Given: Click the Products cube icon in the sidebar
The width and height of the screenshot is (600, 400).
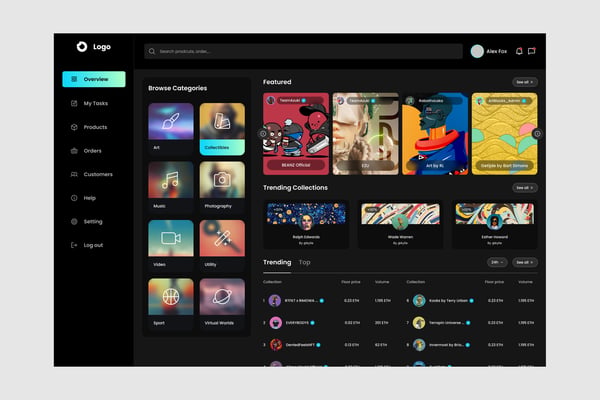Looking at the screenshot, I should click(74, 127).
